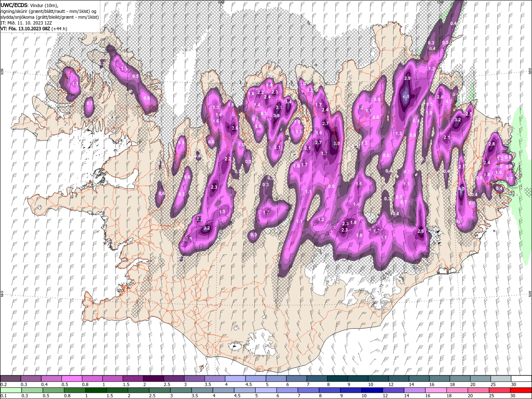Image resolution: width=532 pixels, height=399 pixels.
Task: Pick the bright pink upper swatch labeled 0.5
Action: [71, 379]
